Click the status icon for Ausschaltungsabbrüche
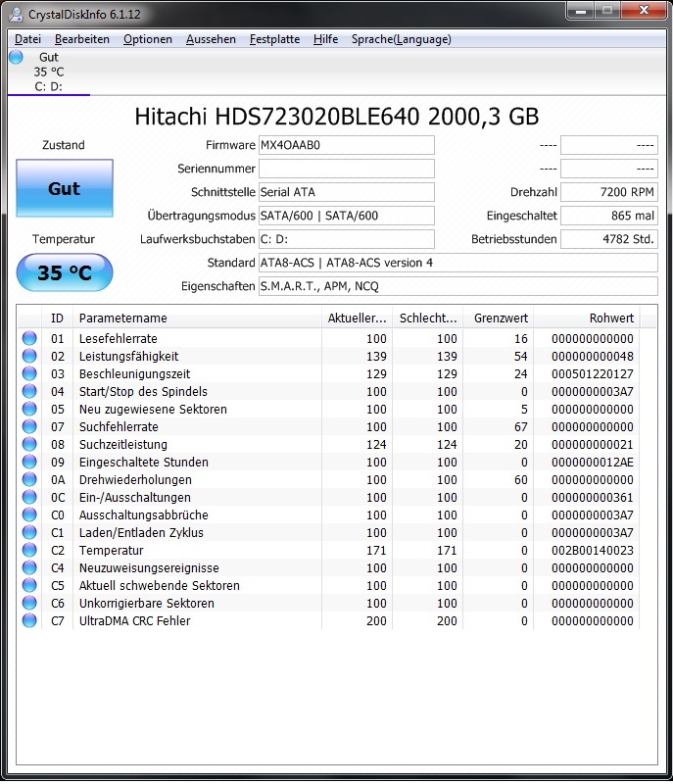Image resolution: width=673 pixels, height=784 pixels. click(x=29, y=515)
